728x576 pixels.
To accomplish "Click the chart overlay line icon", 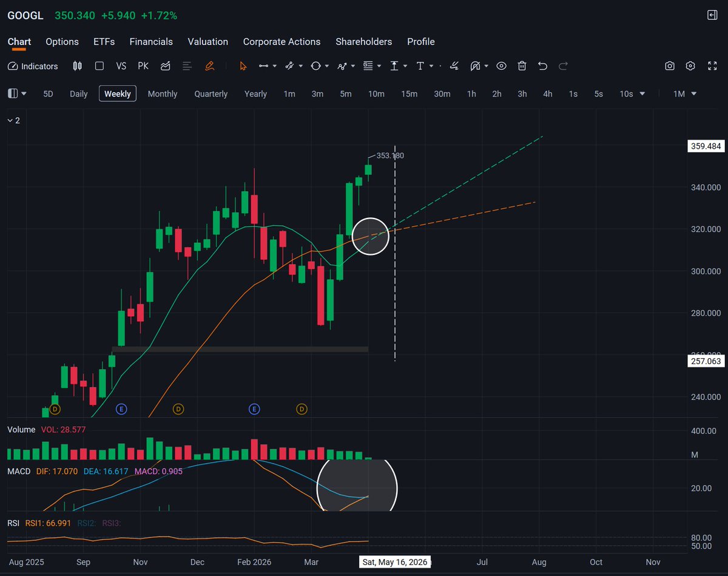I will (x=165, y=66).
